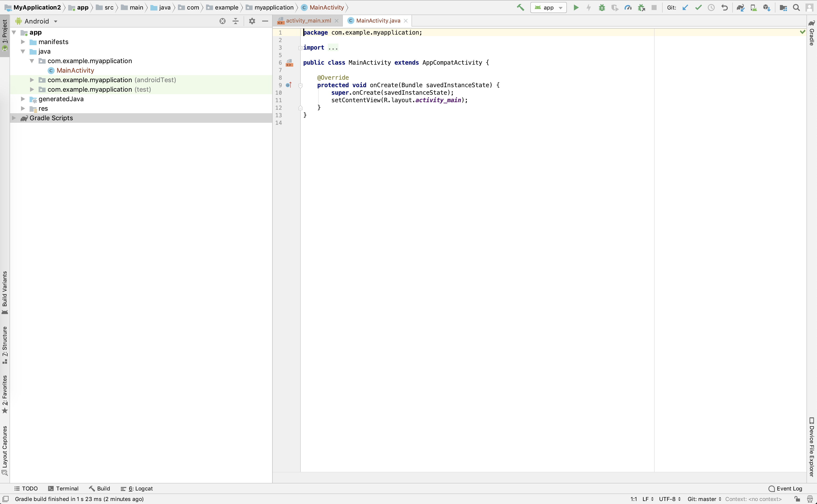Screen dimensions: 817x504
Task: Run the app with the green play icon
Action: [x=576, y=7]
